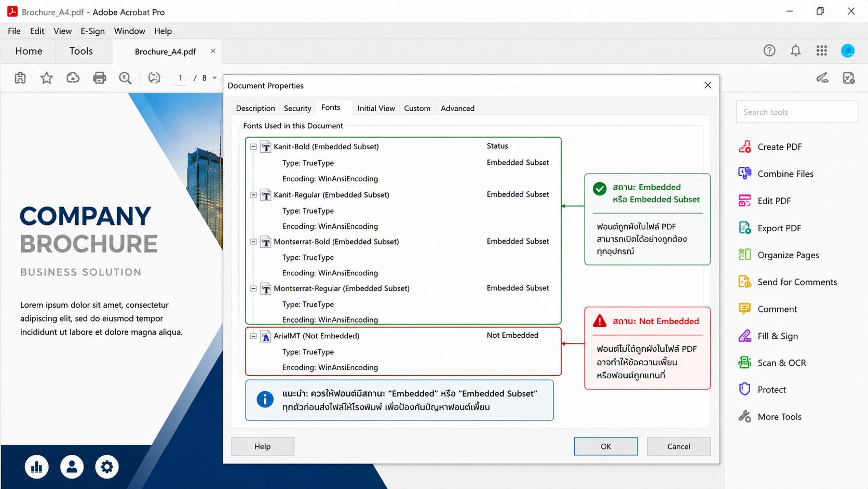Click the More Tools wrench icon
868x489 pixels.
pos(745,416)
